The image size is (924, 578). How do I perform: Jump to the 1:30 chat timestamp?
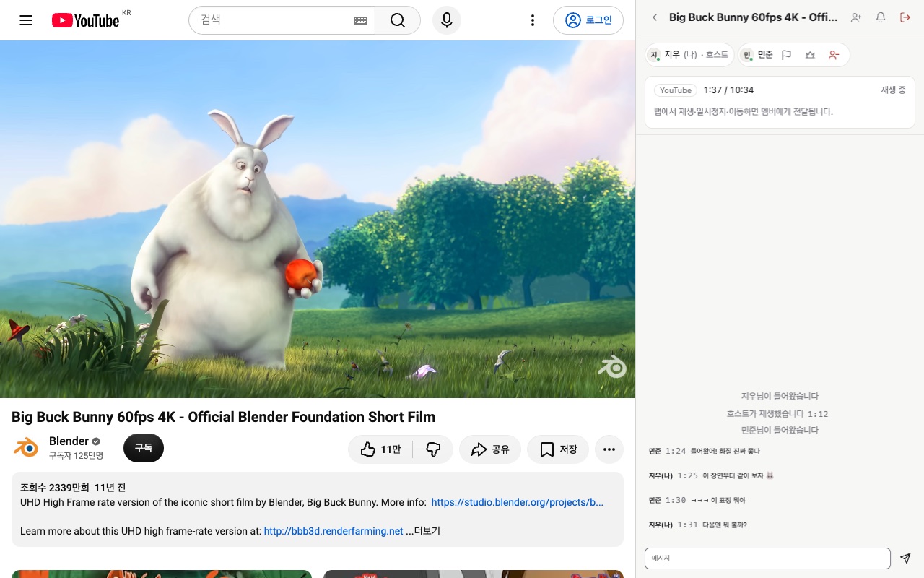pyautogui.click(x=676, y=501)
